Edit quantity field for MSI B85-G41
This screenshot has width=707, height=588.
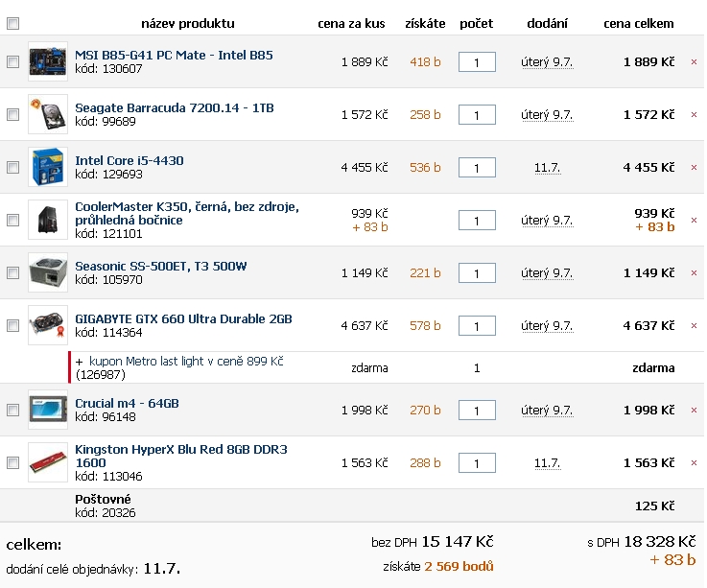pos(477,62)
